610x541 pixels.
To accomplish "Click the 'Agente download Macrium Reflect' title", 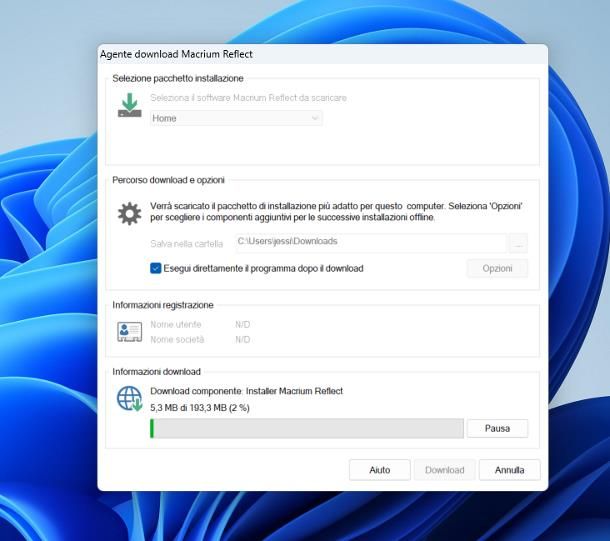I will (x=176, y=54).
